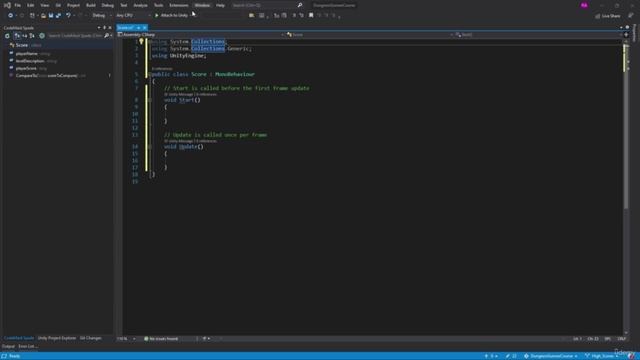Open the Help menu
Image resolution: width=640 pixels, height=360 pixels.
tap(220, 5)
